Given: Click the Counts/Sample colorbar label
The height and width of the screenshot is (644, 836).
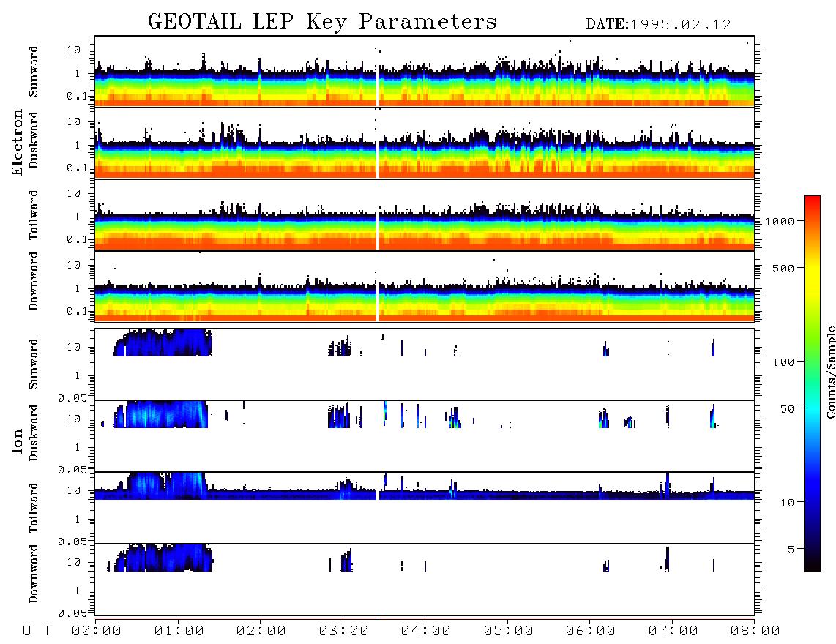Looking at the screenshot, I should point(830,372).
